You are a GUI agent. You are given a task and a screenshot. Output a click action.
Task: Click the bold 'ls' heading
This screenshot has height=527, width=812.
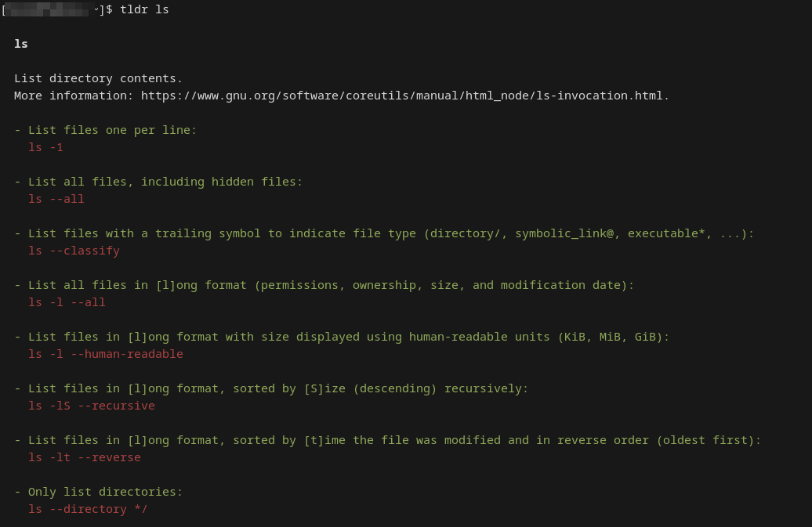coord(21,44)
